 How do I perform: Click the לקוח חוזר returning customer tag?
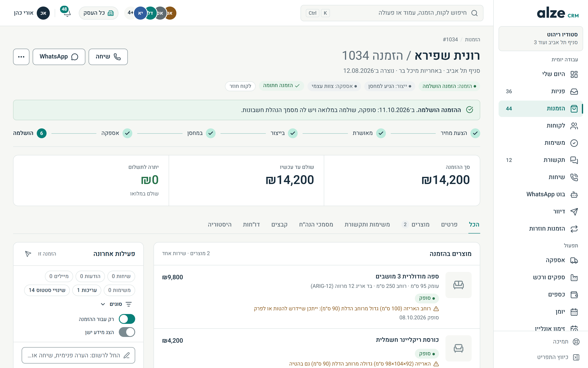pyautogui.click(x=240, y=86)
